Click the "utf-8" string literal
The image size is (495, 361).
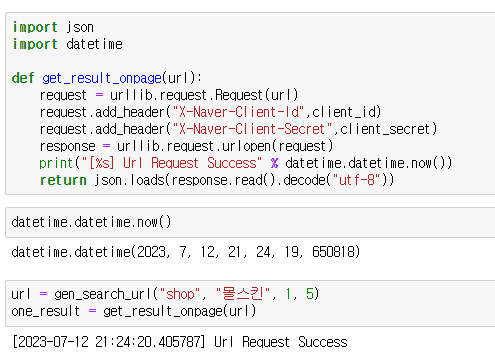point(356,180)
